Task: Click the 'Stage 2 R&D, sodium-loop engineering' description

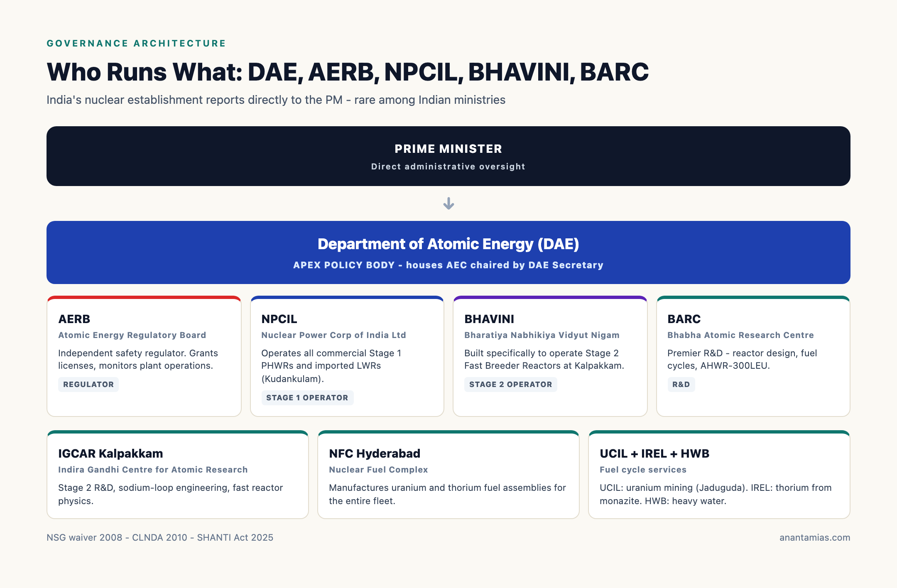Action: (x=171, y=494)
